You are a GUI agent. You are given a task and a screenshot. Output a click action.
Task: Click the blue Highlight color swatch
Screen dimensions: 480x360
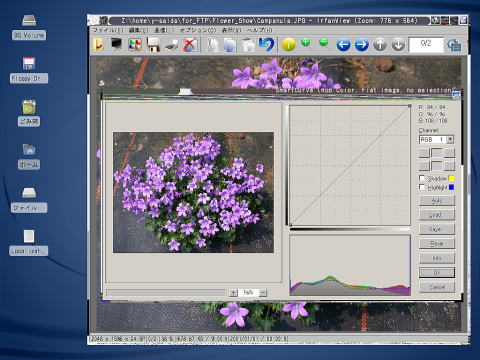pyautogui.click(x=451, y=187)
